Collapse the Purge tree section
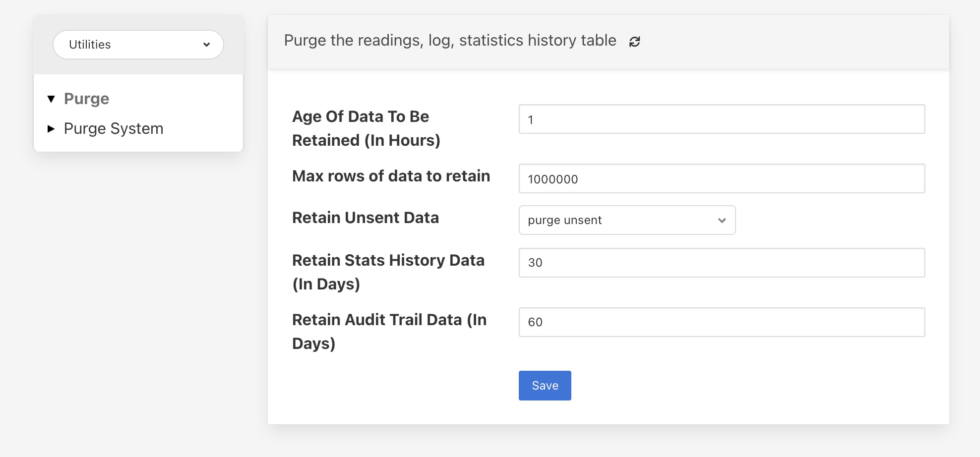Viewport: 980px width, 457px height. tap(51, 99)
